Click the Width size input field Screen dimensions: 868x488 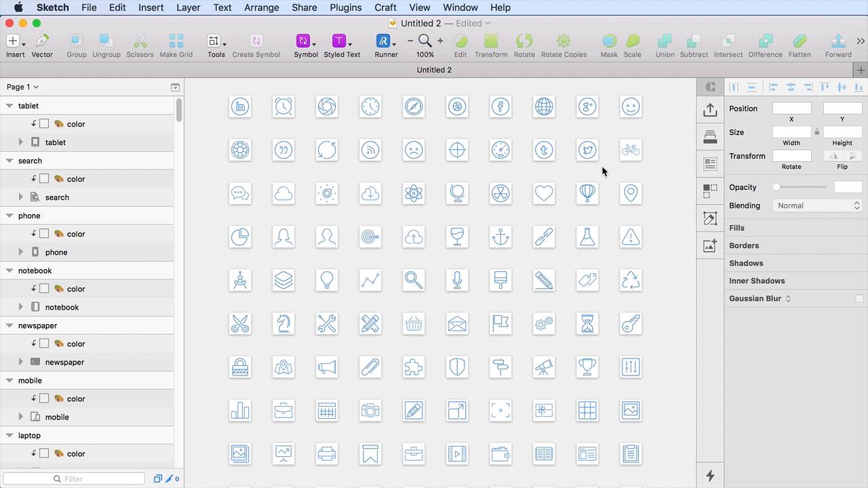(x=791, y=132)
